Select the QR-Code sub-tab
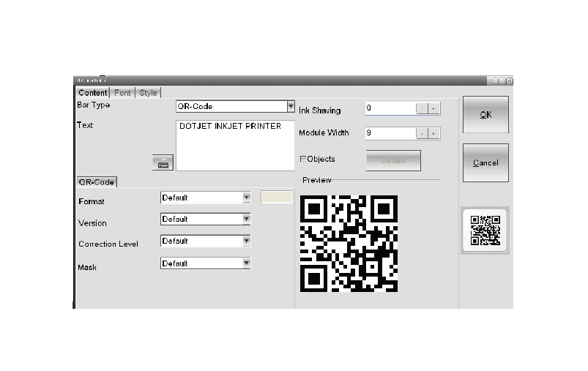The image size is (588, 371). 97,182
